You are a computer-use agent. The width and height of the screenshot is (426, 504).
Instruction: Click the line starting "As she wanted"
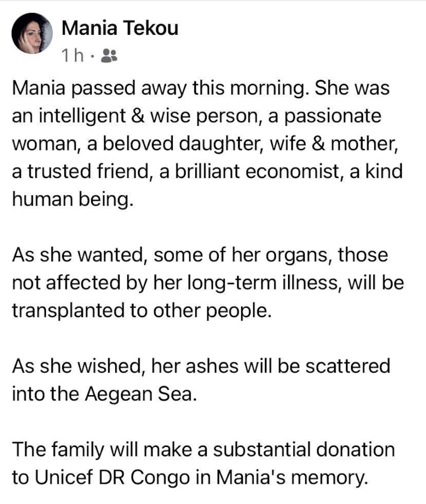click(x=199, y=254)
